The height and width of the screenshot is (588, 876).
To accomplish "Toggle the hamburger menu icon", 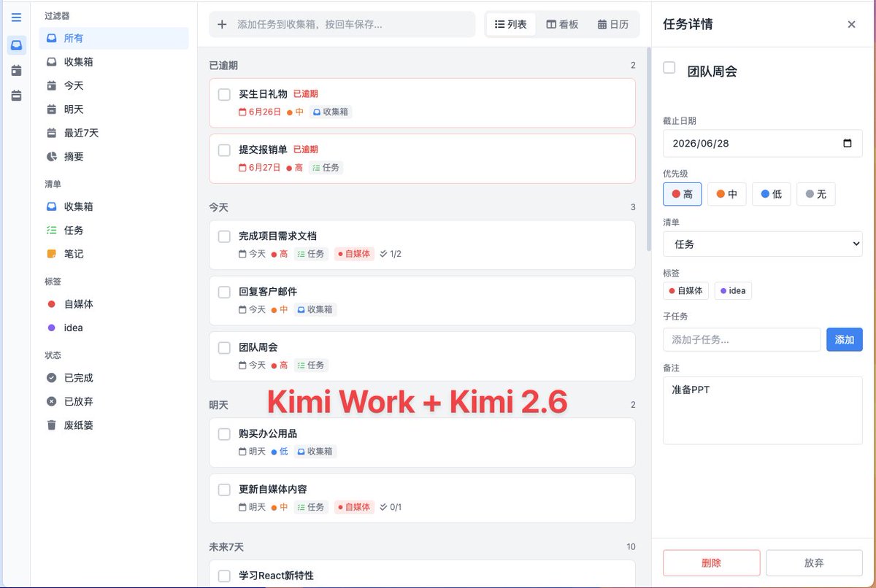I will (16, 18).
